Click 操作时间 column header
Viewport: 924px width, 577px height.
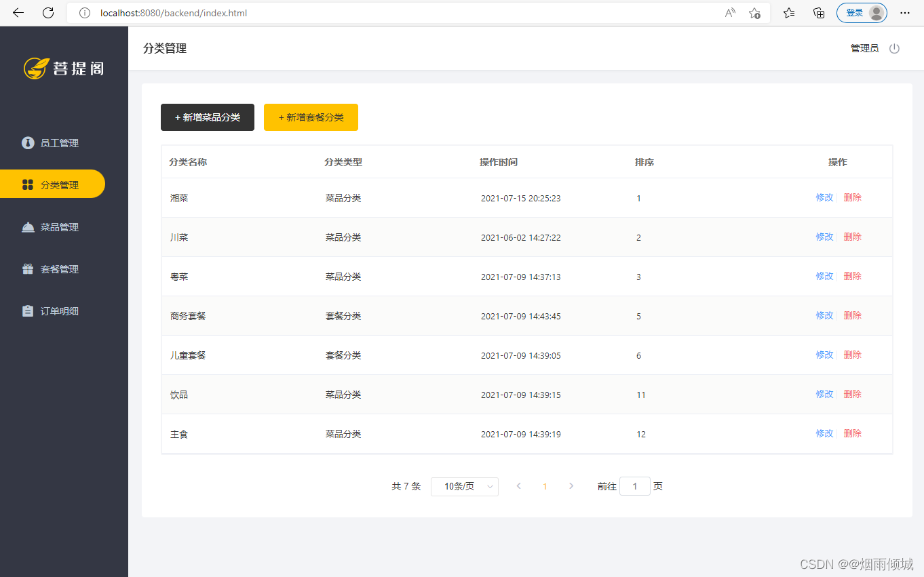pyautogui.click(x=499, y=162)
